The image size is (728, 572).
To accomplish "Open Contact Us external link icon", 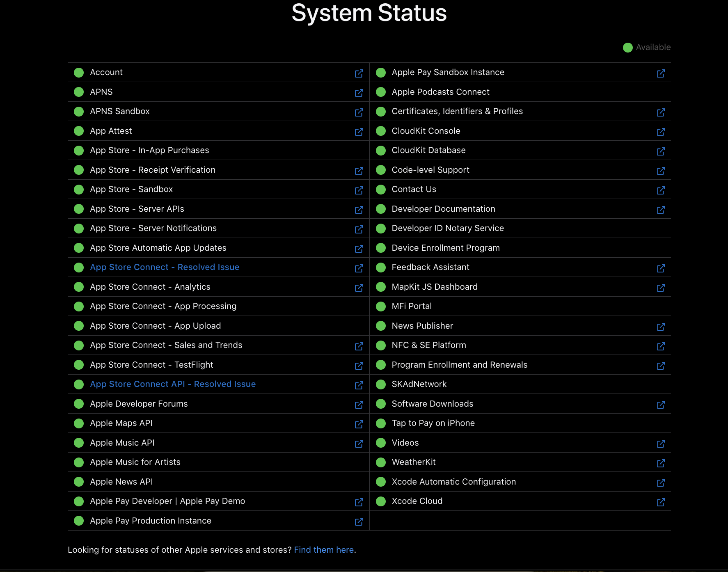I will click(x=661, y=190).
